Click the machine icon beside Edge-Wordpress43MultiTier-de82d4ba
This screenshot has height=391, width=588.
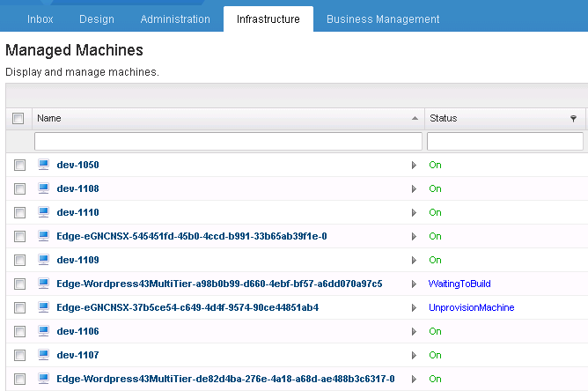pos(43,379)
